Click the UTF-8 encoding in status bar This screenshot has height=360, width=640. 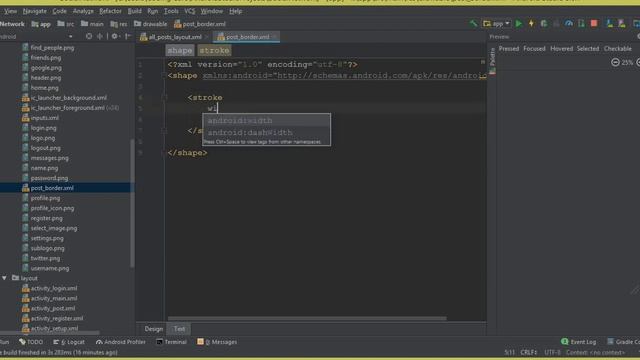pos(552,352)
